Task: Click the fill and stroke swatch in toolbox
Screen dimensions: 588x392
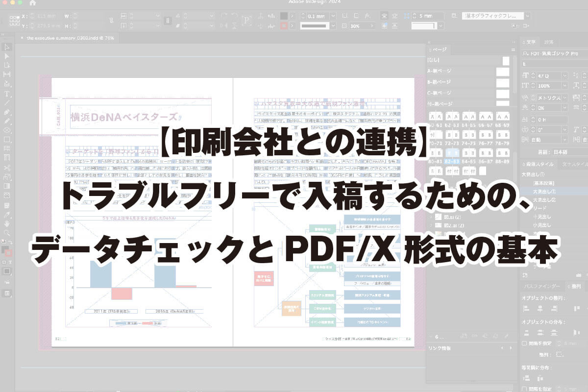Action: (x=7, y=251)
